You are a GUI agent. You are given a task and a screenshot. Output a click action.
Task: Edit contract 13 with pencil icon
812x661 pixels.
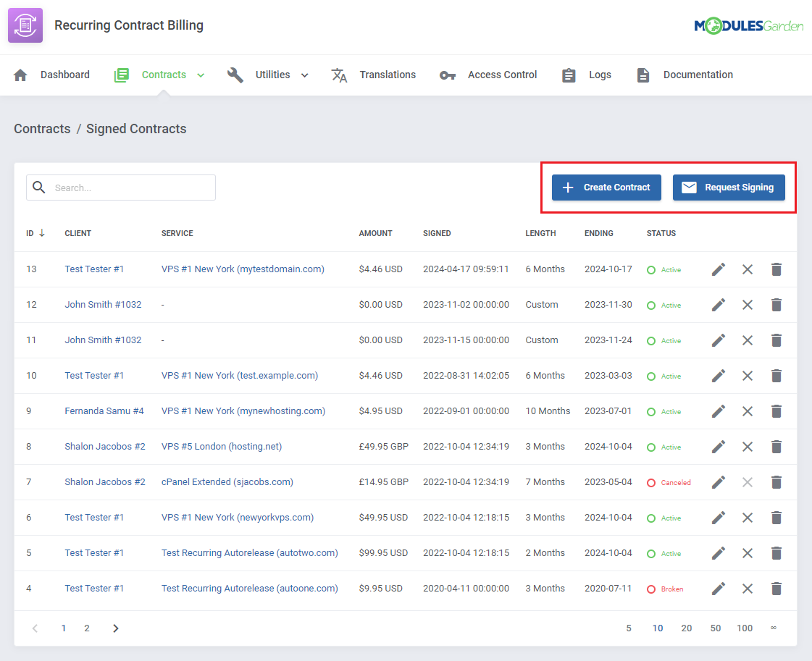click(719, 269)
